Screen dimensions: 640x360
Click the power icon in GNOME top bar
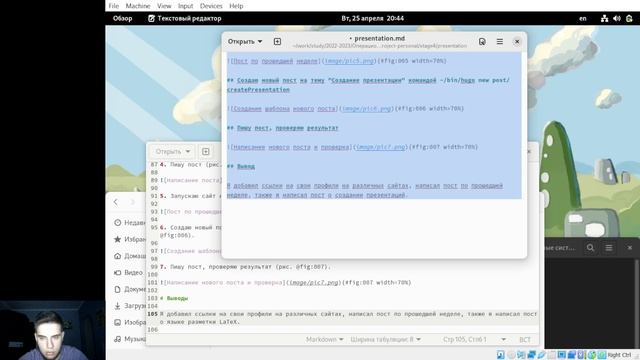click(x=629, y=18)
